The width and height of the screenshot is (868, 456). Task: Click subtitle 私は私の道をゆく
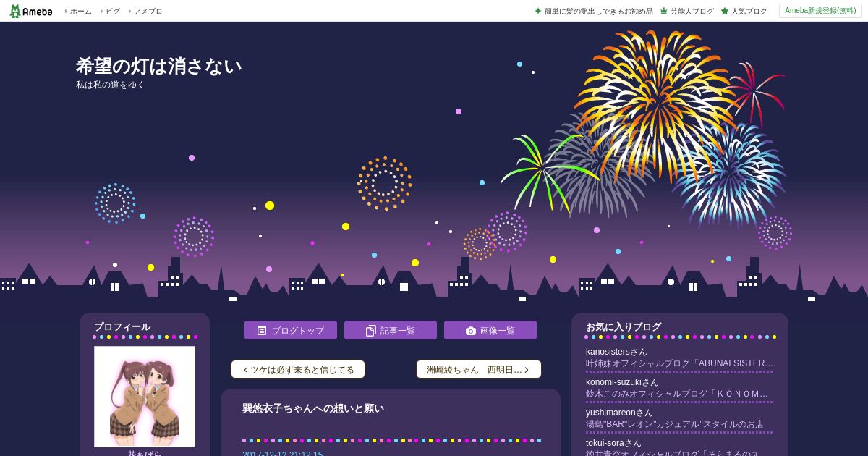pos(111,85)
